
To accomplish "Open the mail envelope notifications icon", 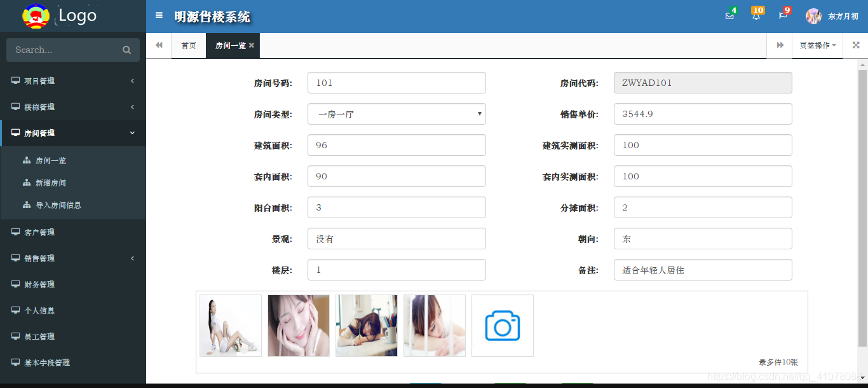I will tap(729, 16).
